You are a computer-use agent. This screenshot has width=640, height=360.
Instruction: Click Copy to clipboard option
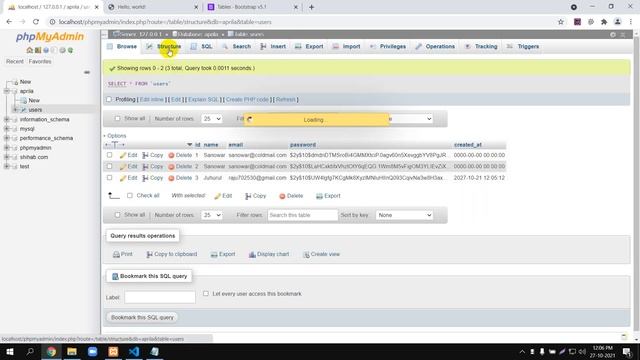click(x=171, y=254)
